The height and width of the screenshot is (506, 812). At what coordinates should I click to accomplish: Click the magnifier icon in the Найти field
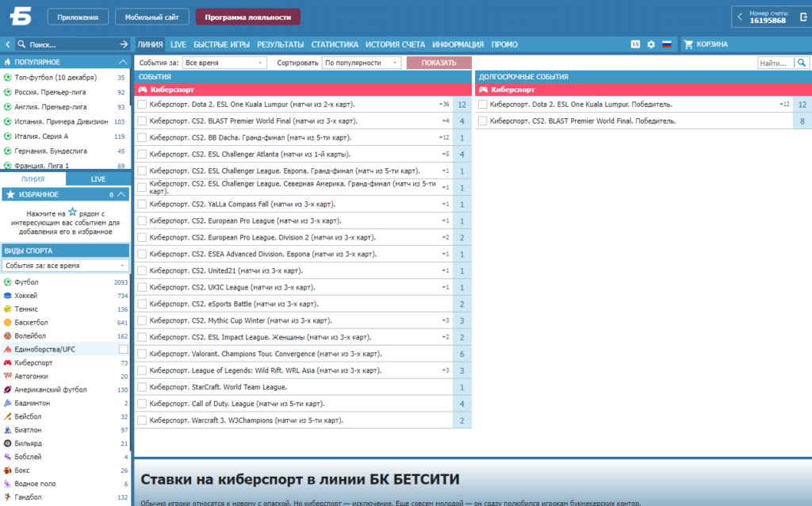802,63
